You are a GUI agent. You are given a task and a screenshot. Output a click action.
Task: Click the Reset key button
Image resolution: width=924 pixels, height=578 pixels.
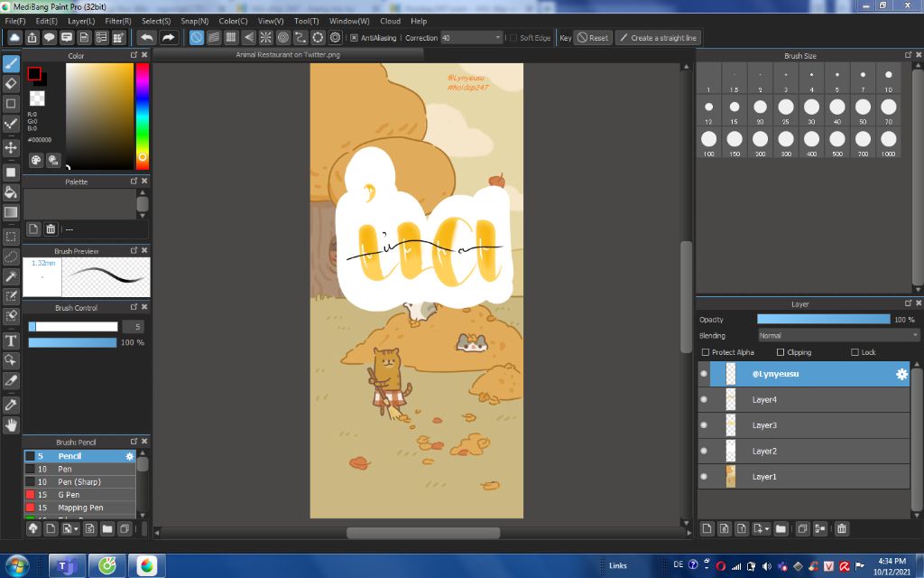click(x=593, y=38)
